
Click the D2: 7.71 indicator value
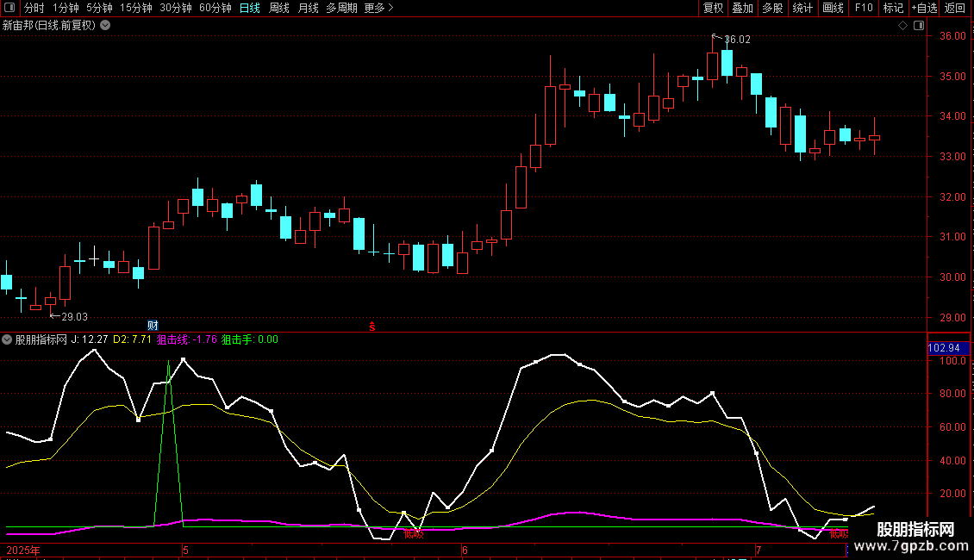(x=133, y=339)
